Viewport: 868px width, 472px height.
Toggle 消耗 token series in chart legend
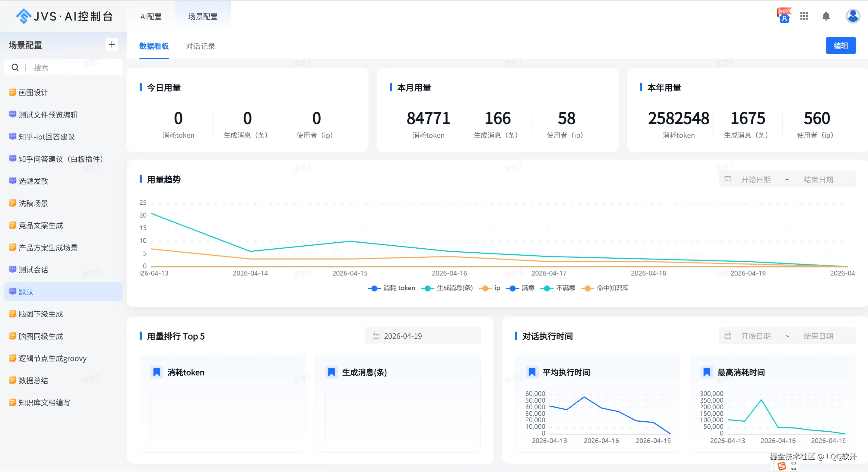click(x=391, y=288)
